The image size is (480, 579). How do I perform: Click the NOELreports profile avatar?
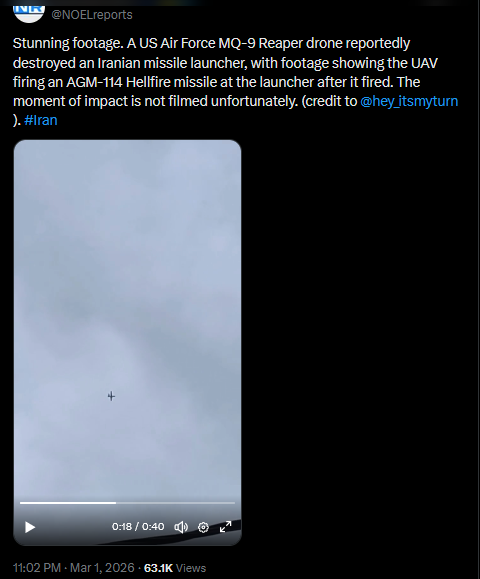click(29, 12)
